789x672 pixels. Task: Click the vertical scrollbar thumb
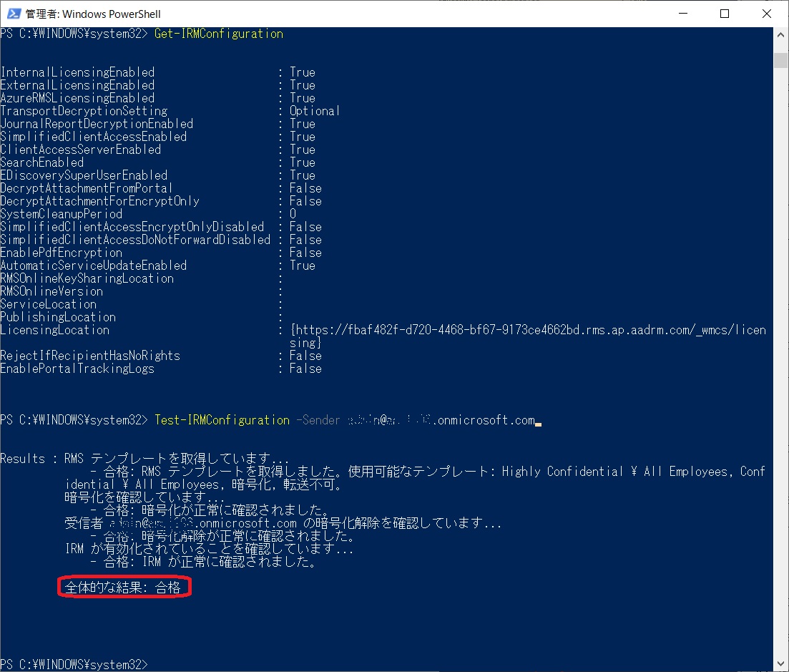point(780,60)
